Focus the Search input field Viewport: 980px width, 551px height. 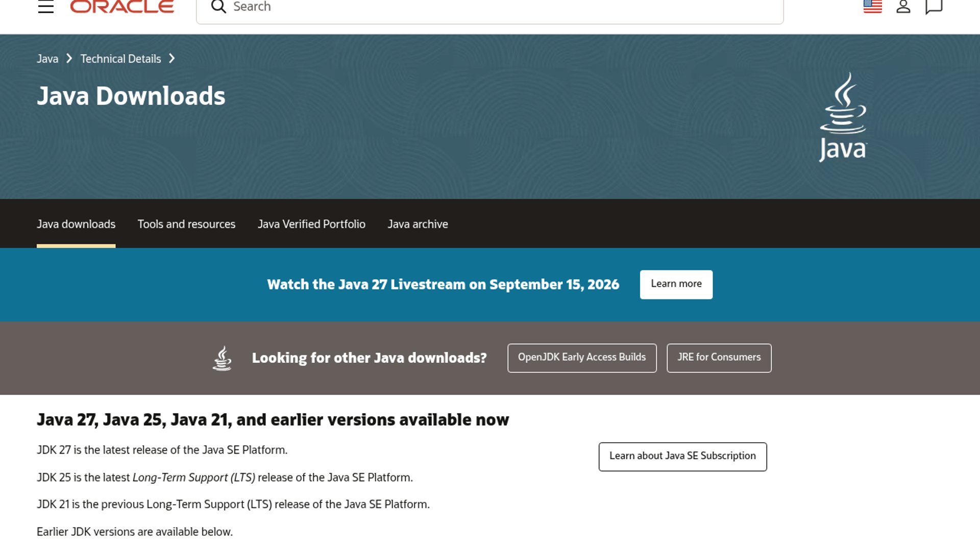[490, 7]
